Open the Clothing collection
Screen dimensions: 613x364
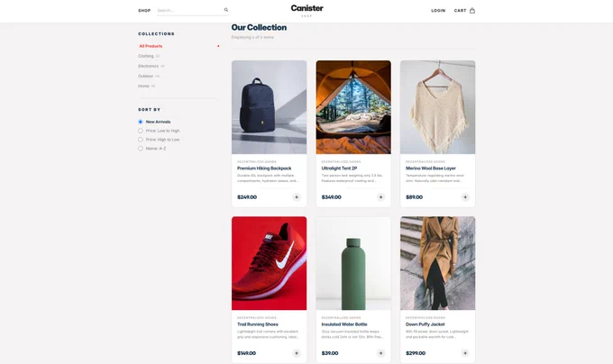[x=146, y=56]
